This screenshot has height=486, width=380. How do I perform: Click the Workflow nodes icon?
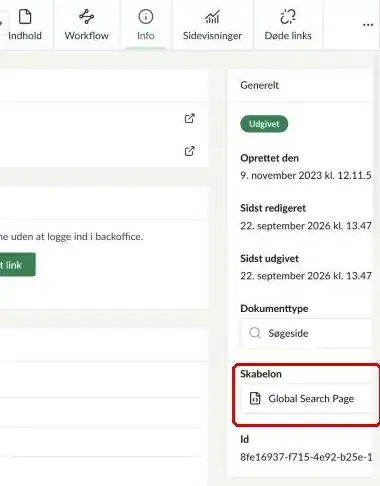click(86, 17)
